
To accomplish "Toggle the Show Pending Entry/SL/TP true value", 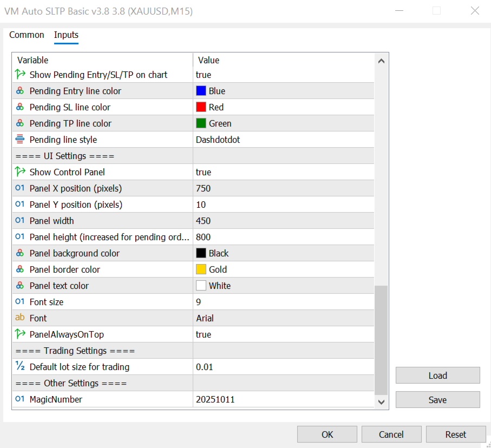I will tap(284, 75).
